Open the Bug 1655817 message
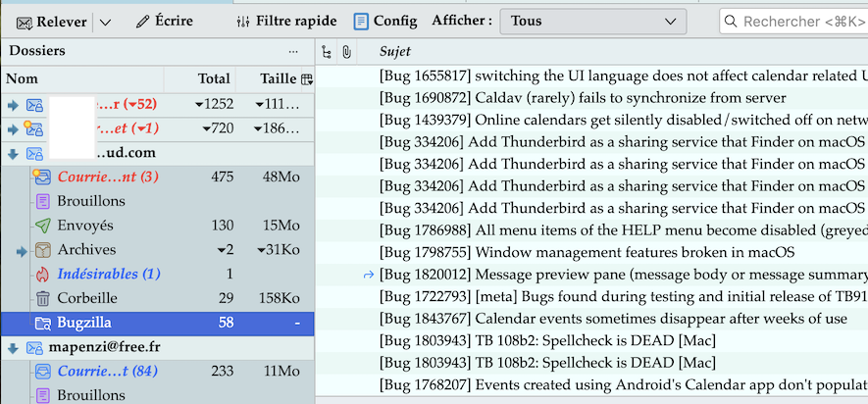 point(618,75)
